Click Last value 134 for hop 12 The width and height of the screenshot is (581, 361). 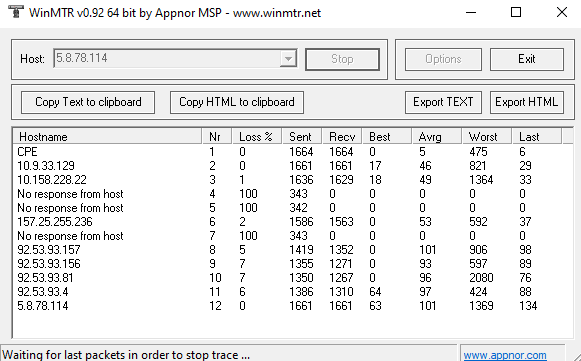(x=528, y=306)
